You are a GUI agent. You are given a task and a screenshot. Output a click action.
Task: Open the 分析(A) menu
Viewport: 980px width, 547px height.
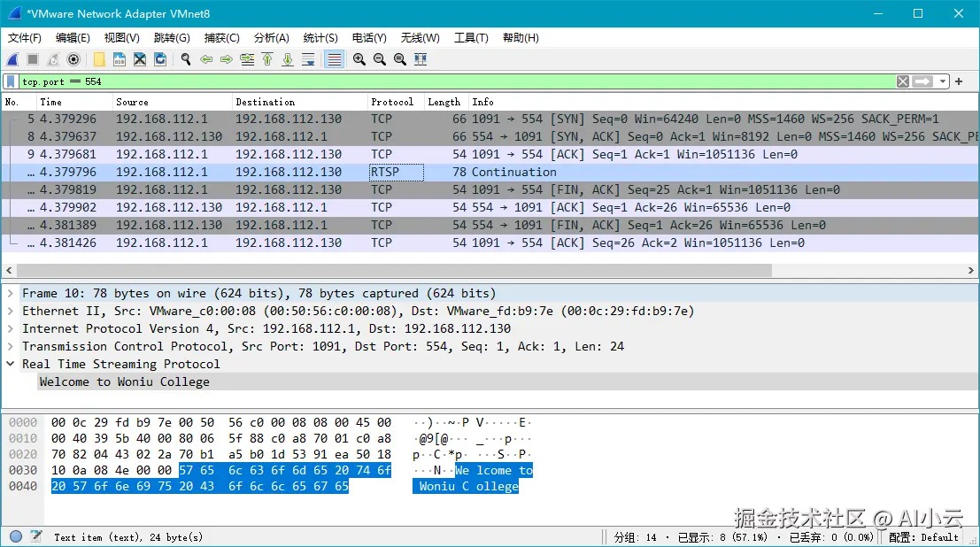point(271,38)
